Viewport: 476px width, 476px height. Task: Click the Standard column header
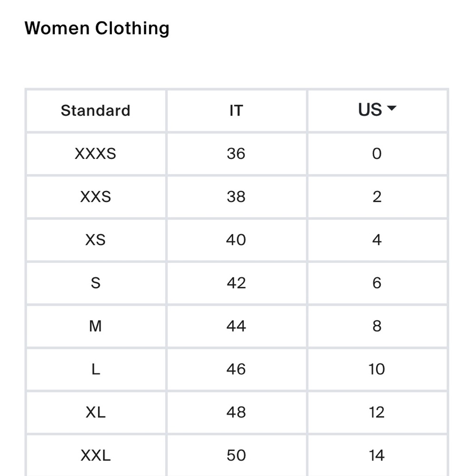(x=95, y=110)
